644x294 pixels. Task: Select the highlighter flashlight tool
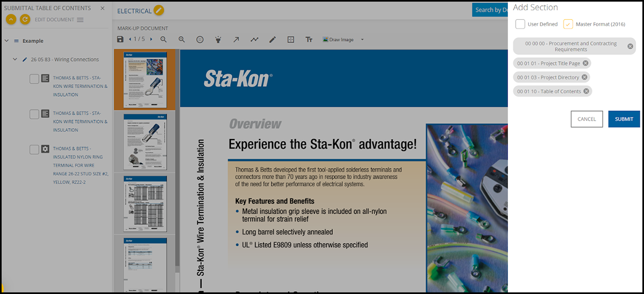point(218,39)
